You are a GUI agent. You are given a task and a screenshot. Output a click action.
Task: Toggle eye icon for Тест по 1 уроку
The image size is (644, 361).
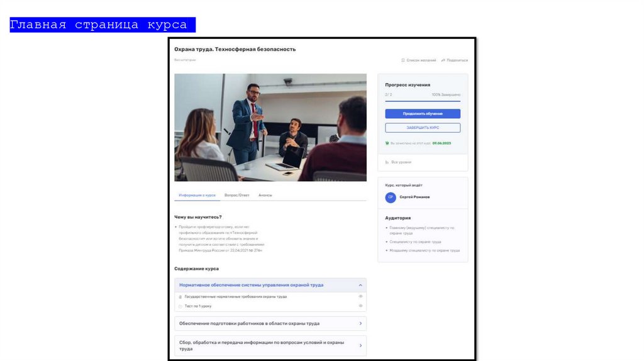pos(360,306)
